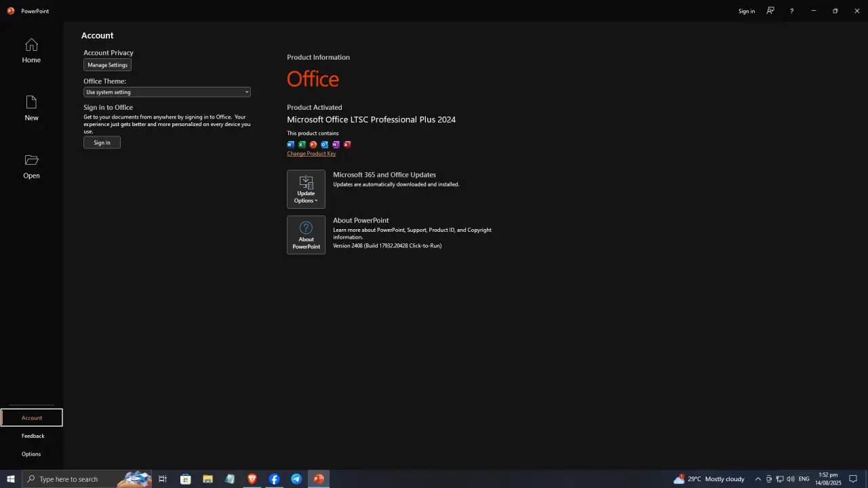This screenshot has height=488, width=868.
Task: Launch Microsoft Store from the taskbar
Action: point(185,479)
